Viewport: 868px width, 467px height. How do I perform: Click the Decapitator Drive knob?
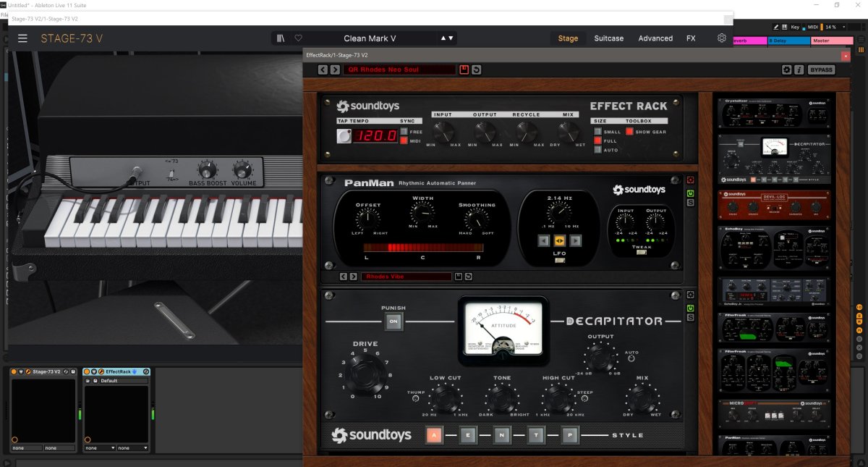point(366,374)
